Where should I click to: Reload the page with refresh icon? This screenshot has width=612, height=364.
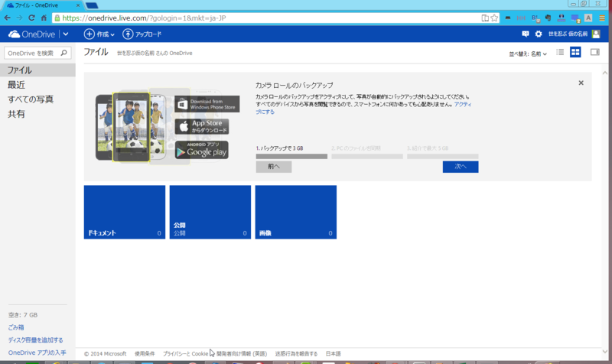[31, 18]
